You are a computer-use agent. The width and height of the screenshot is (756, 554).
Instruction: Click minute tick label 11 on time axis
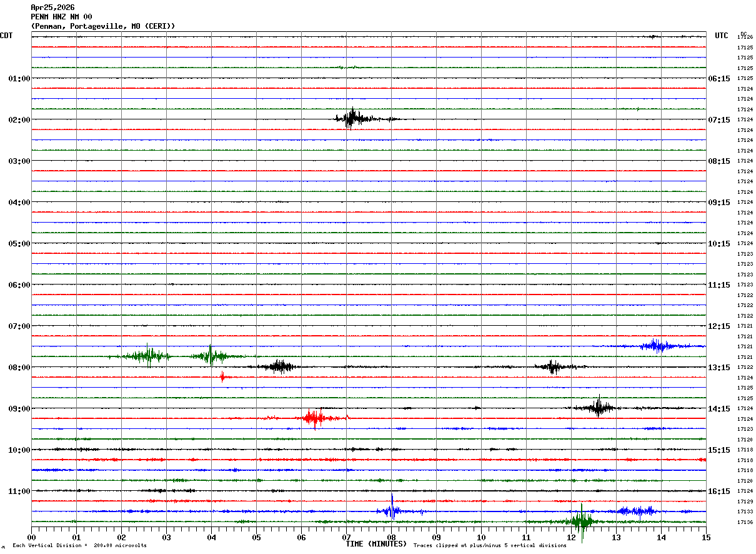[526, 538]
